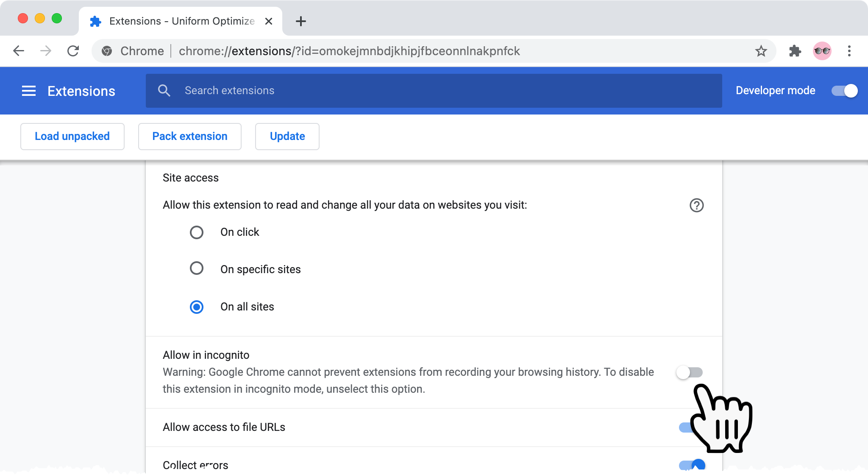Click the Site access heading
Screen dimensions: 868x475
(191, 178)
